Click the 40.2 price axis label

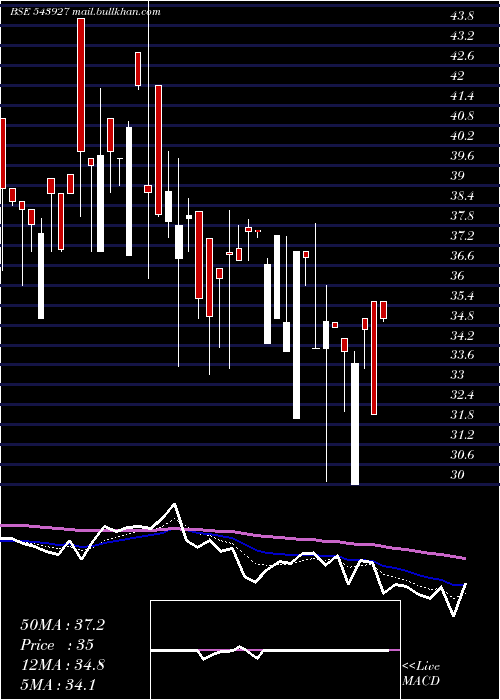click(x=462, y=135)
